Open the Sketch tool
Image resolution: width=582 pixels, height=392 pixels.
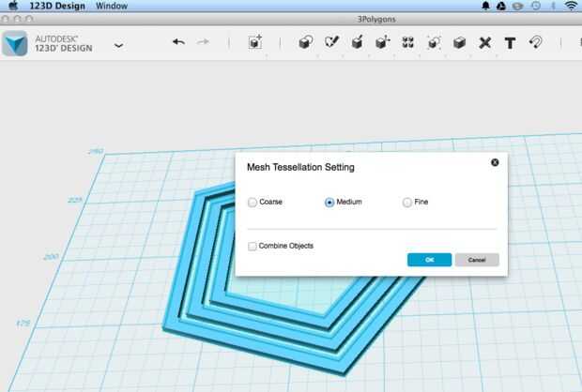[x=331, y=42]
